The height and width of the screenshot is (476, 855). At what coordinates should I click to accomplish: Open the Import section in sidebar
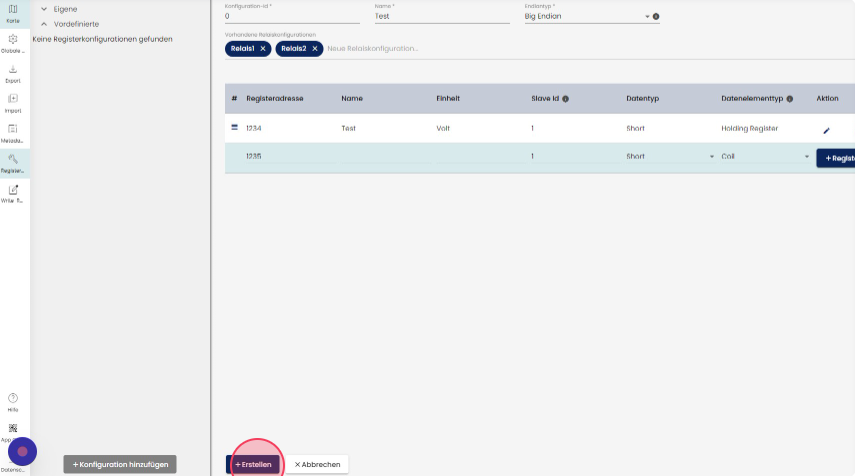click(x=13, y=103)
